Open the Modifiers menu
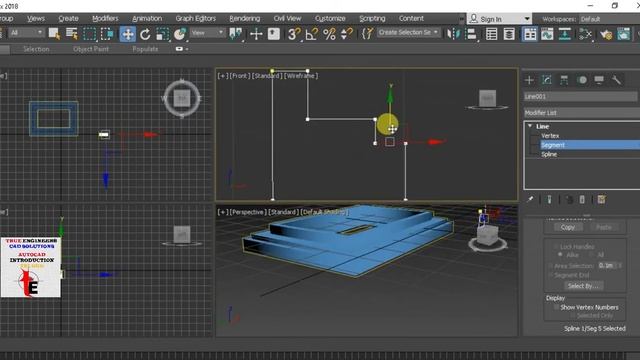The height and width of the screenshot is (360, 640). [105, 18]
